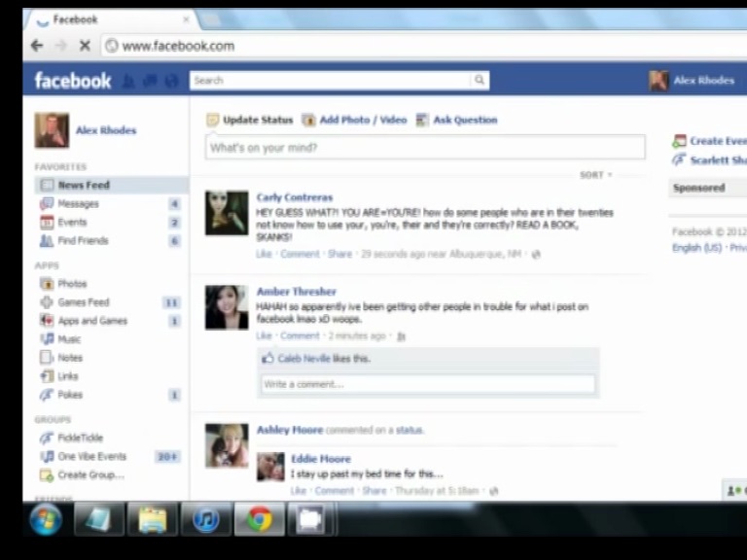Viewport: 747px width, 560px height.
Task: Click the search magnifier icon
Action: point(479,81)
